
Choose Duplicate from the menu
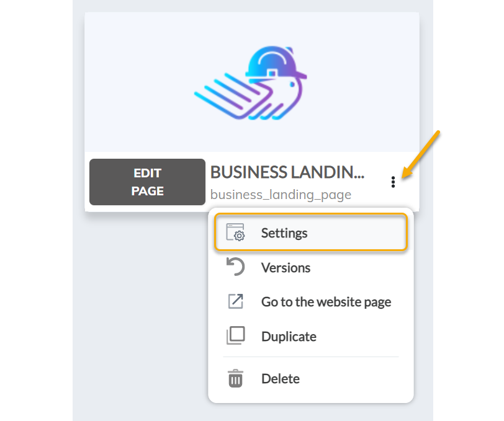click(x=311, y=337)
